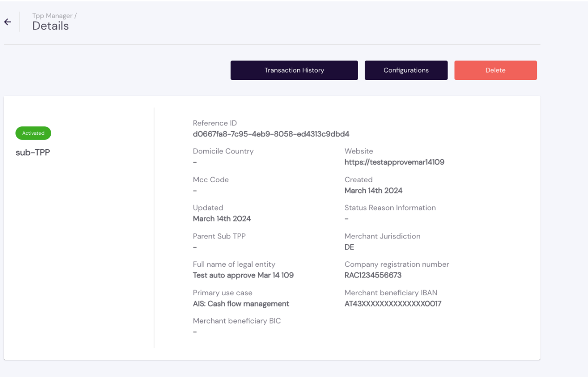
Task: Click the back arrow icon
Action: (7, 22)
